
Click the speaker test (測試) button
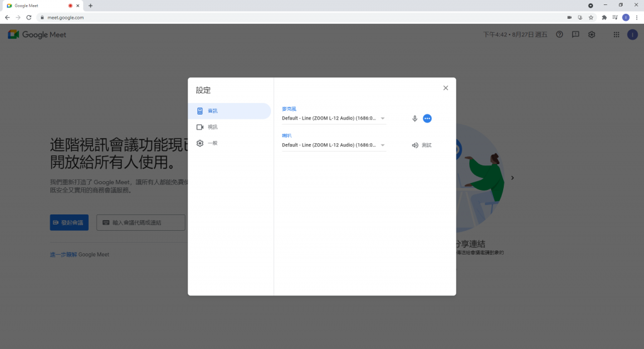pyautogui.click(x=422, y=145)
